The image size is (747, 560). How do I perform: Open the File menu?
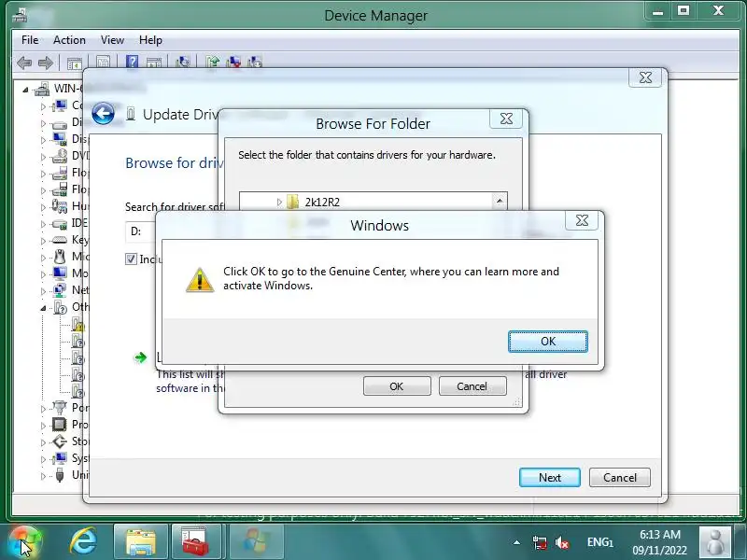pyautogui.click(x=30, y=40)
